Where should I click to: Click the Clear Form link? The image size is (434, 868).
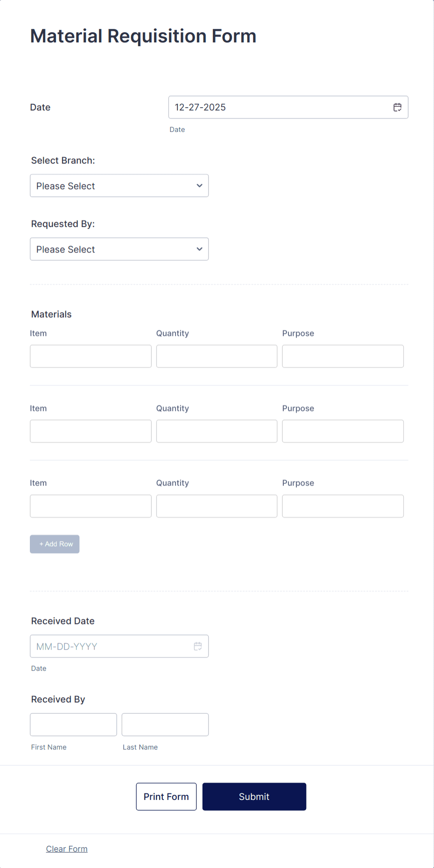tap(67, 848)
